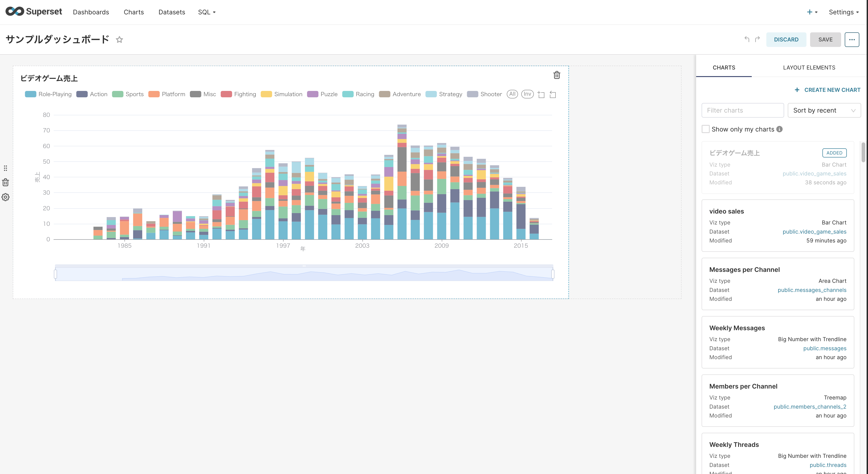Viewport: 868px width, 474px height.
Task: Open public.video_game_sales link in video sales card
Action: 814,232
